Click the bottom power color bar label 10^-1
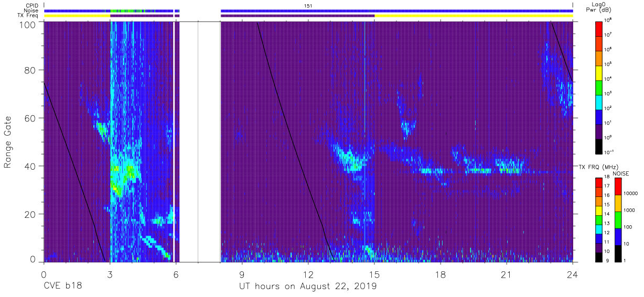 pyautogui.click(x=608, y=151)
